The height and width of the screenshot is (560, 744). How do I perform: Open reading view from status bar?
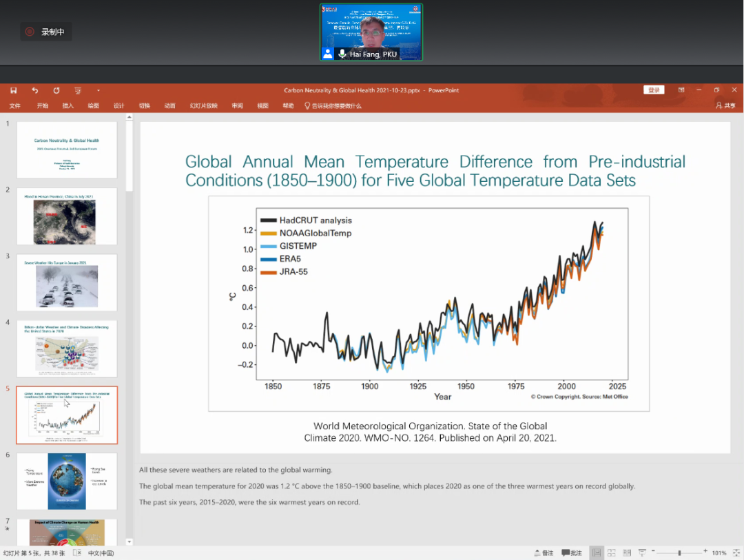click(x=627, y=552)
